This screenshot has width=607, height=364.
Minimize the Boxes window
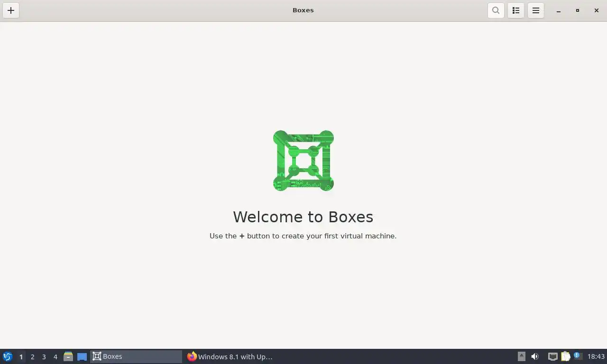(x=559, y=10)
